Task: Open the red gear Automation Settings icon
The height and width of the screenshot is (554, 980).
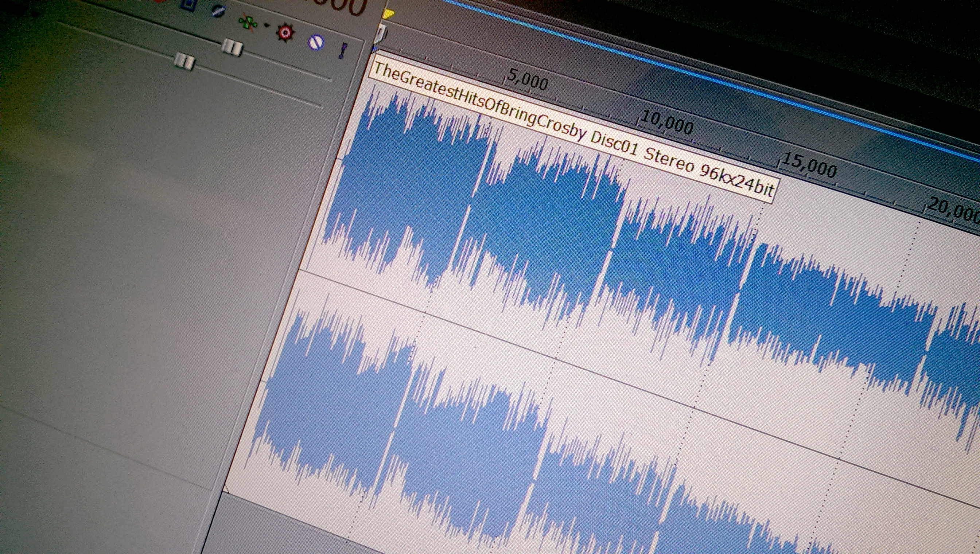Action: tap(285, 33)
